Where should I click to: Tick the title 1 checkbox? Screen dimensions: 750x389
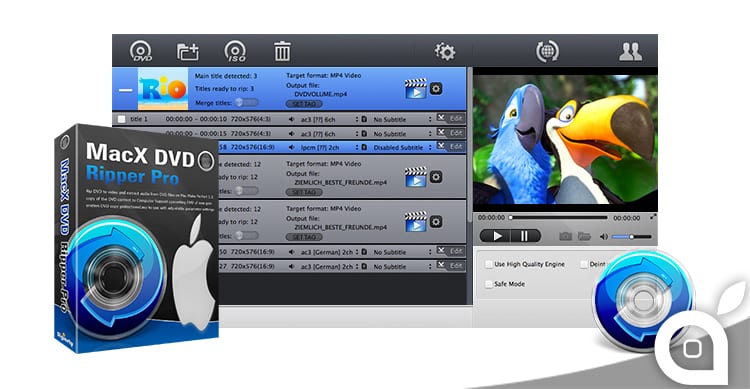click(x=121, y=119)
